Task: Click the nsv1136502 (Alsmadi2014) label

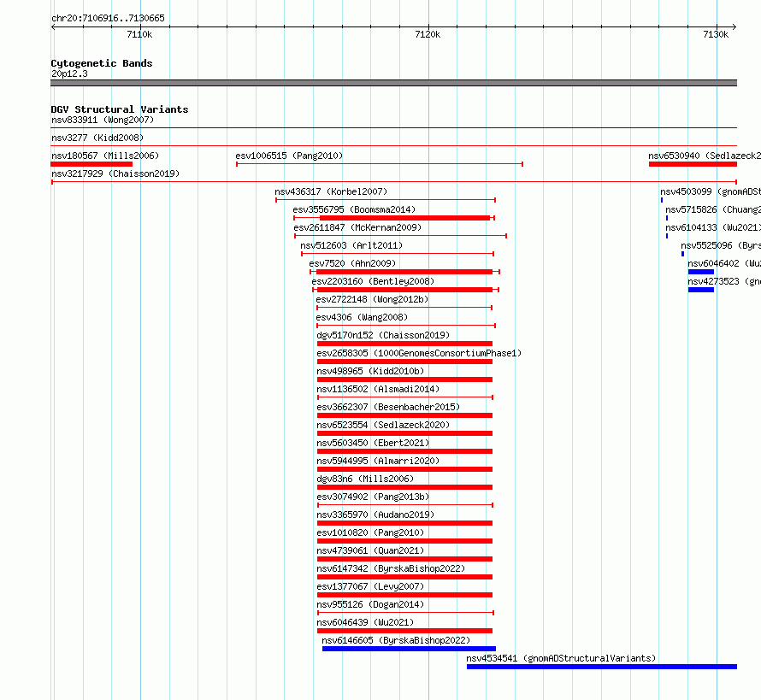Action: tap(378, 389)
